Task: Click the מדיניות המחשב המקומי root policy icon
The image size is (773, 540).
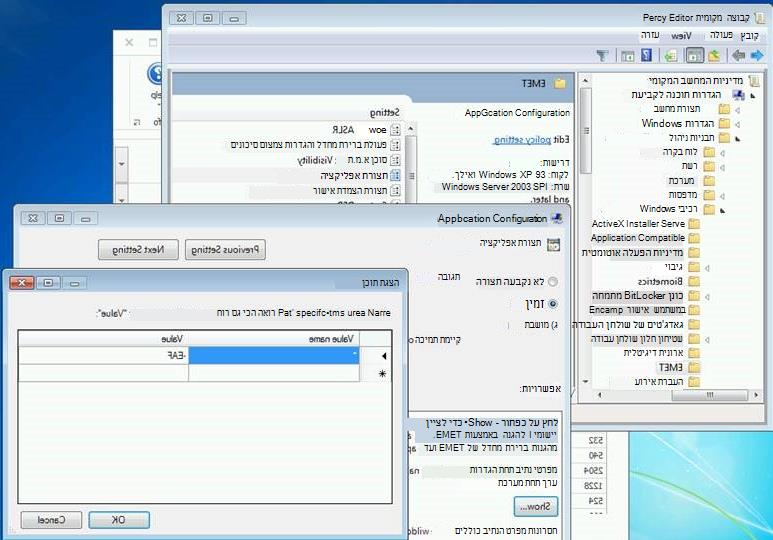Action: click(754, 80)
